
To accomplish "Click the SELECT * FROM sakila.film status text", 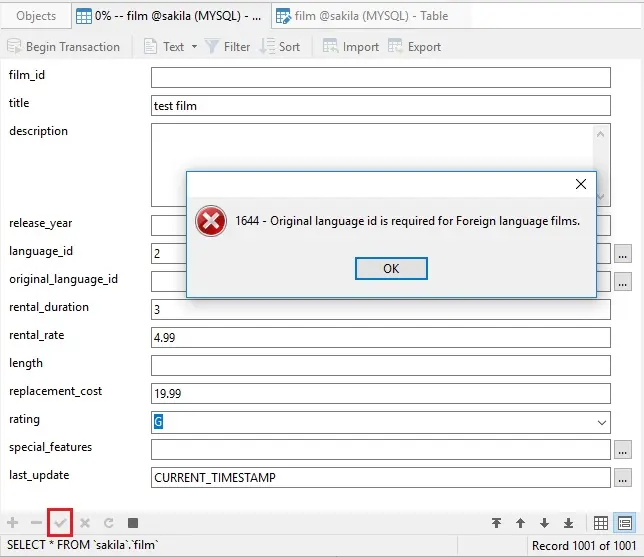I will [83, 545].
